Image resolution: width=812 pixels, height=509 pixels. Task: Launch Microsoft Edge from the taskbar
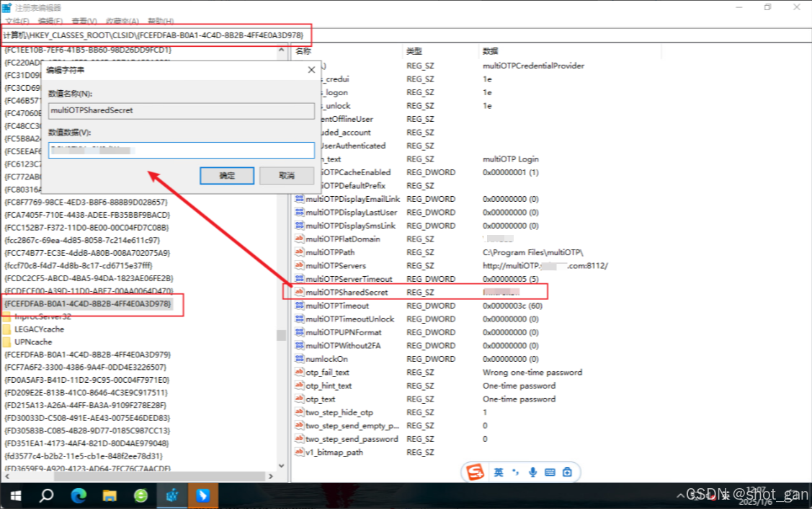pyautogui.click(x=79, y=496)
